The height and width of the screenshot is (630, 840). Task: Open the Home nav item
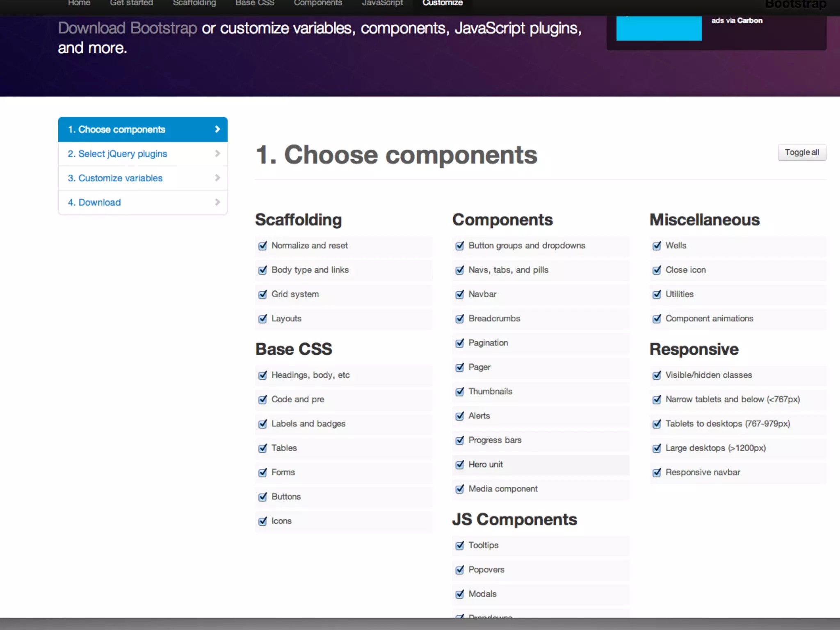click(x=79, y=3)
